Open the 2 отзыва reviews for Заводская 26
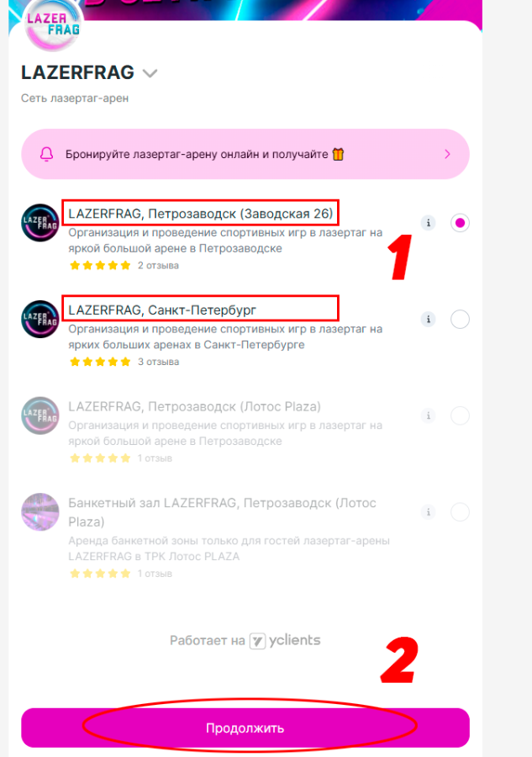This screenshot has height=757, width=532. tap(158, 266)
